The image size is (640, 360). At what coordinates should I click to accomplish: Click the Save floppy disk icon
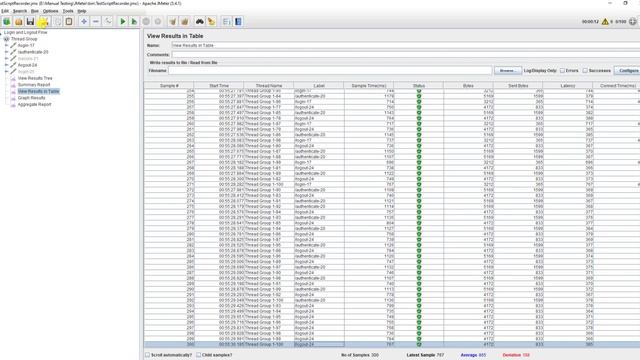tap(30, 21)
